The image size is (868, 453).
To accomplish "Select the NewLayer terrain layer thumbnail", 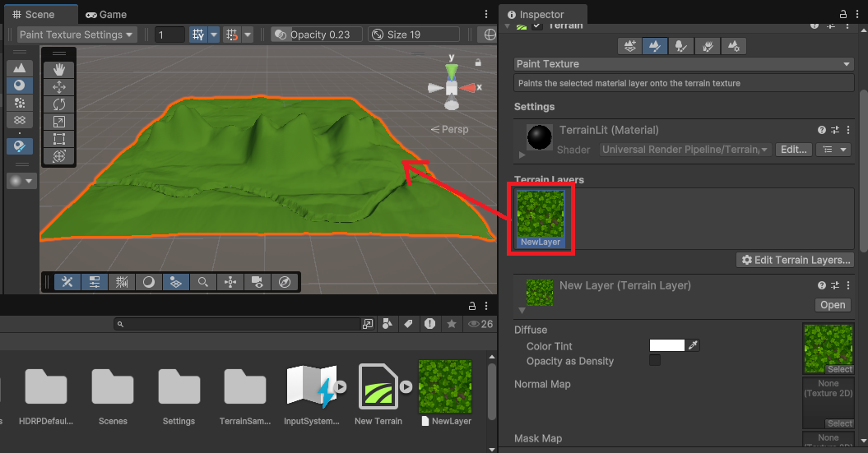I will pos(541,218).
